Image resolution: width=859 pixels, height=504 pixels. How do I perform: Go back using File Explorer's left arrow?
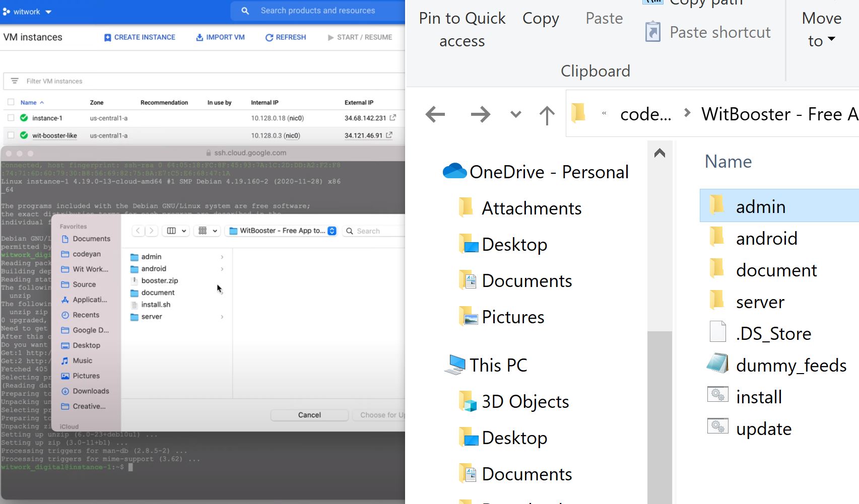pyautogui.click(x=435, y=114)
